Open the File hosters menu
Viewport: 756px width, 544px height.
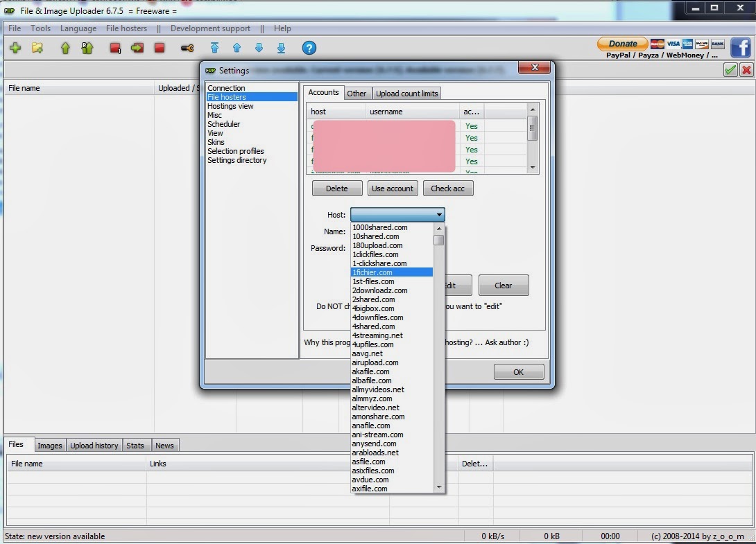click(126, 28)
